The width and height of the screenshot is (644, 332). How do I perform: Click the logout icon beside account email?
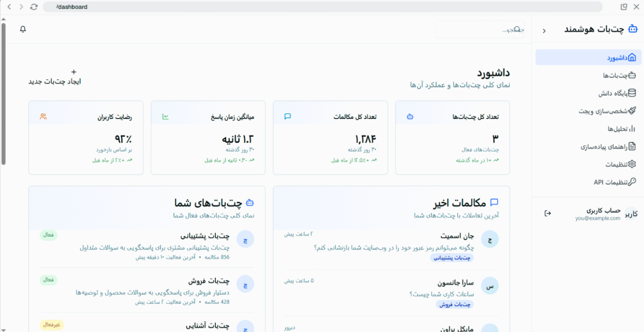(547, 214)
